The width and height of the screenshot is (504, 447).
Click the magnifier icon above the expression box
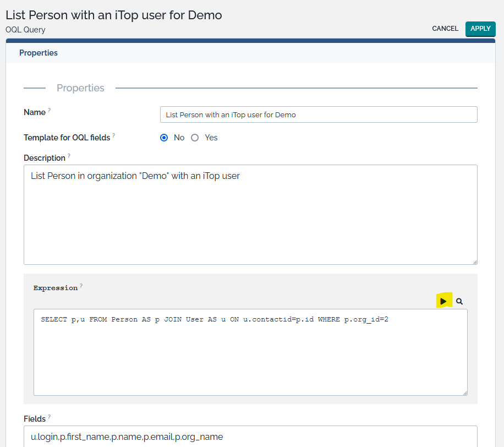(459, 302)
